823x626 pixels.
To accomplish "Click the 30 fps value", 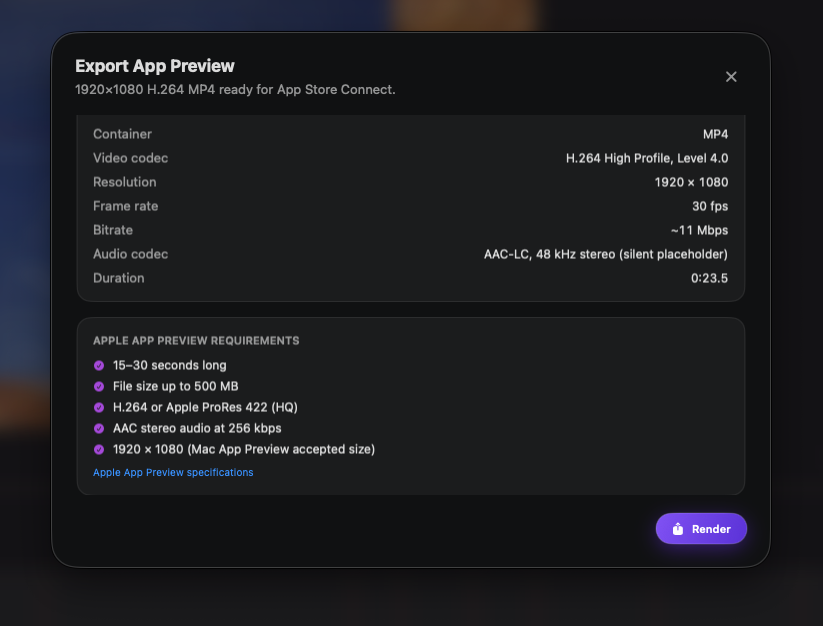I will pyautogui.click(x=710, y=206).
